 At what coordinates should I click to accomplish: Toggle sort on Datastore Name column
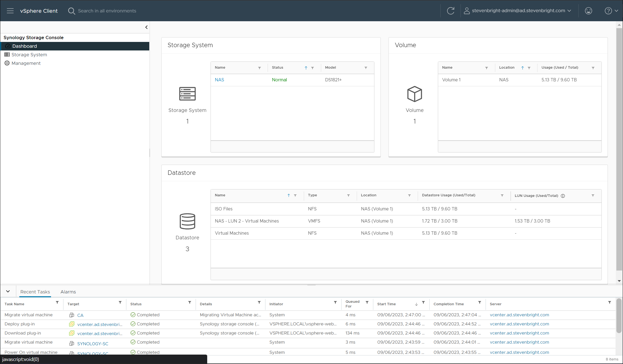tap(289, 195)
